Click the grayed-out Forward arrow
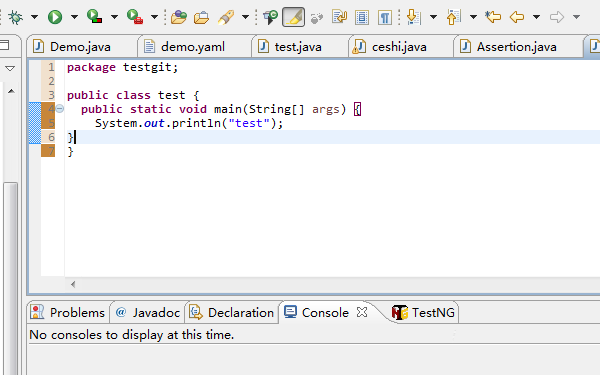 pos(557,17)
